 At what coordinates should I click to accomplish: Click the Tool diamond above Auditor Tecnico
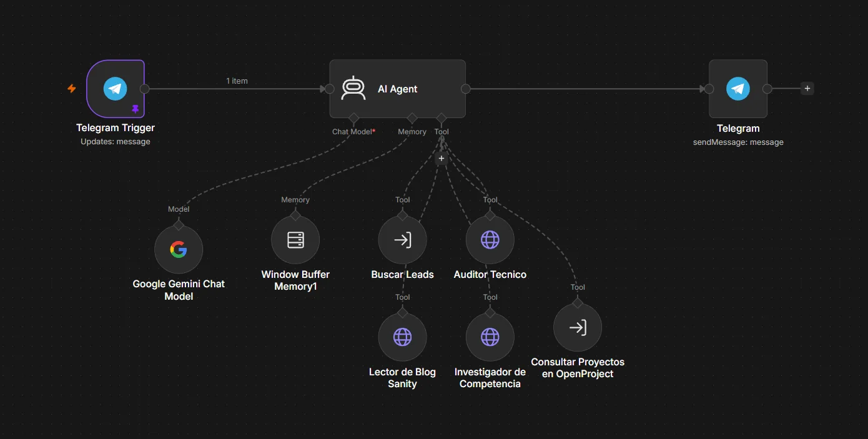[x=490, y=215]
